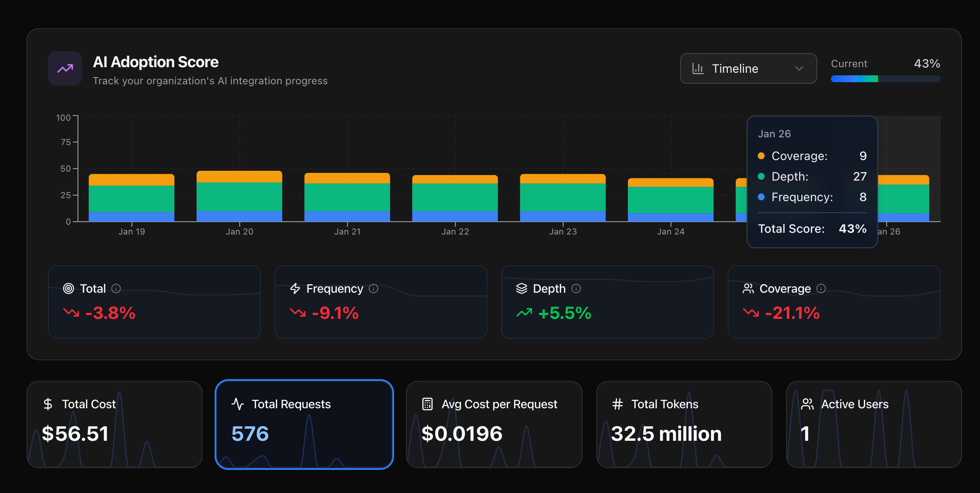Select the Active Users metric card
Viewport: 980px width, 493px height.
click(874, 424)
